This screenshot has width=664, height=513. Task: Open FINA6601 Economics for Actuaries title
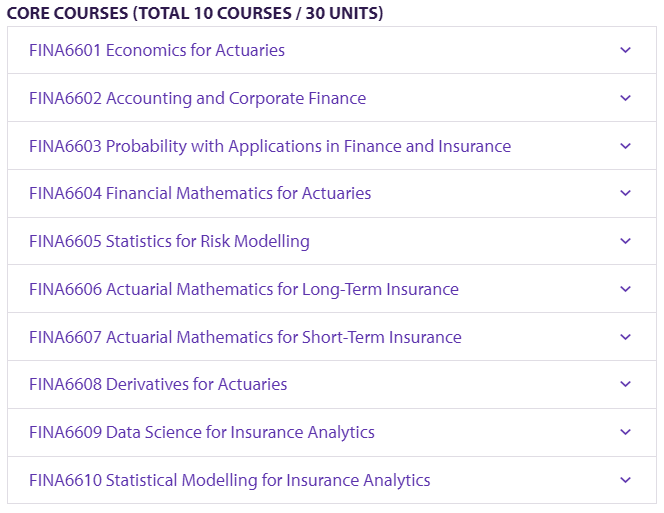click(x=157, y=50)
